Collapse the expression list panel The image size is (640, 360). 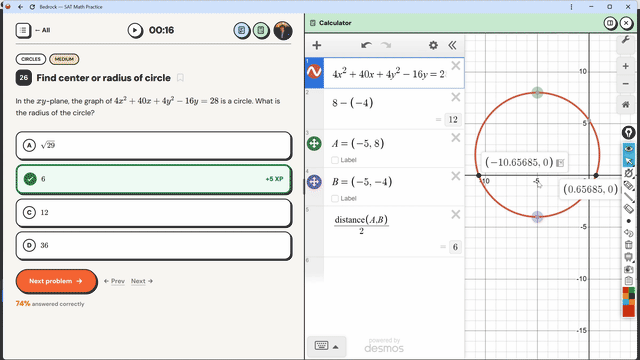click(452, 45)
